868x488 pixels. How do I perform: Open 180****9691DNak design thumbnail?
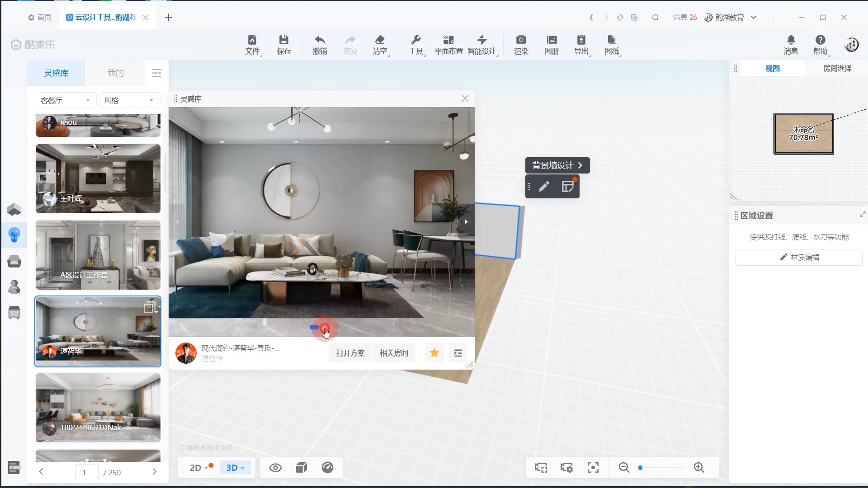click(98, 408)
